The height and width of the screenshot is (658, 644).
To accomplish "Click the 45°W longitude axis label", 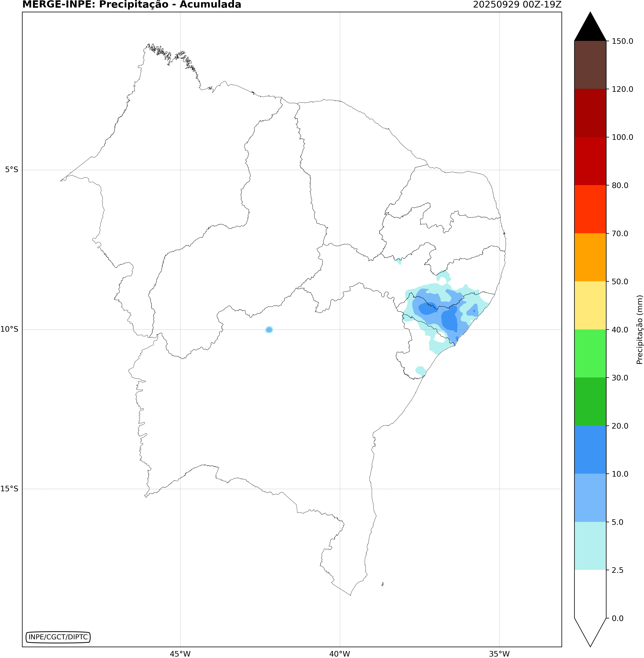I will pyautogui.click(x=180, y=654).
